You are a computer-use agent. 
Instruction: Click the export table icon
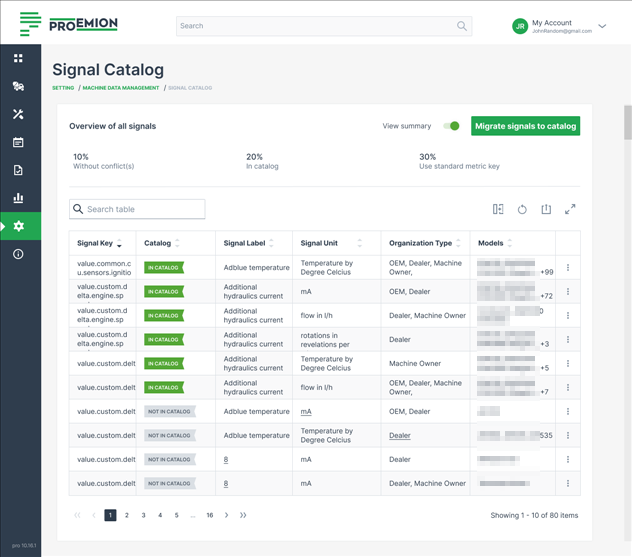click(546, 209)
